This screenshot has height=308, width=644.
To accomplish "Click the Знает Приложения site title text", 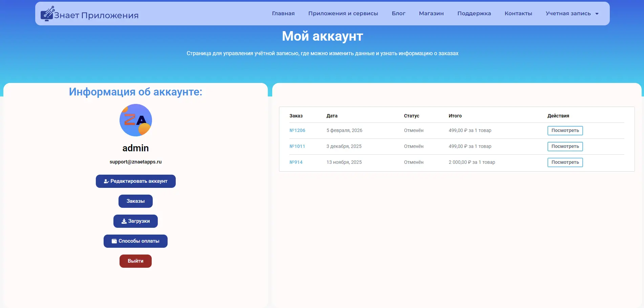I will coord(96,15).
